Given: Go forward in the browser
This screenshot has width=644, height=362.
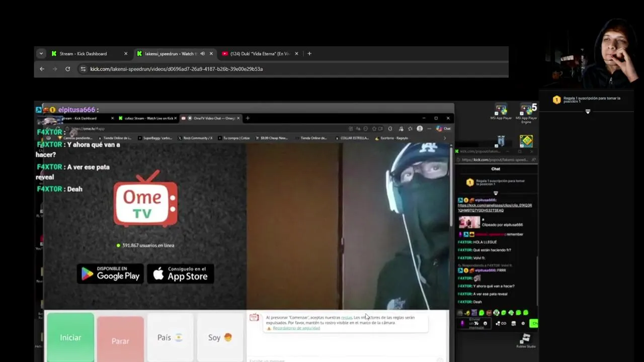Looking at the screenshot, I should 55,69.
